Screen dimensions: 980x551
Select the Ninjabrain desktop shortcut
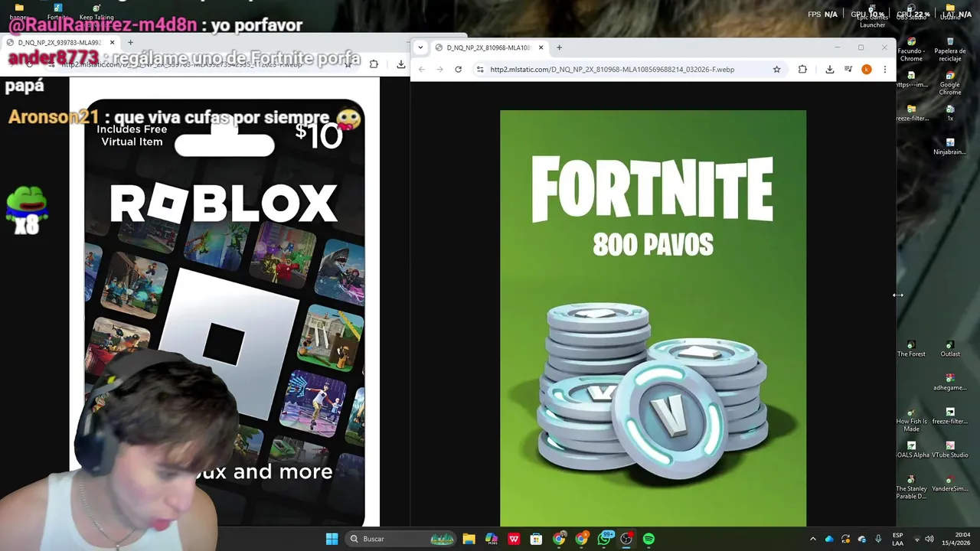pos(950,147)
